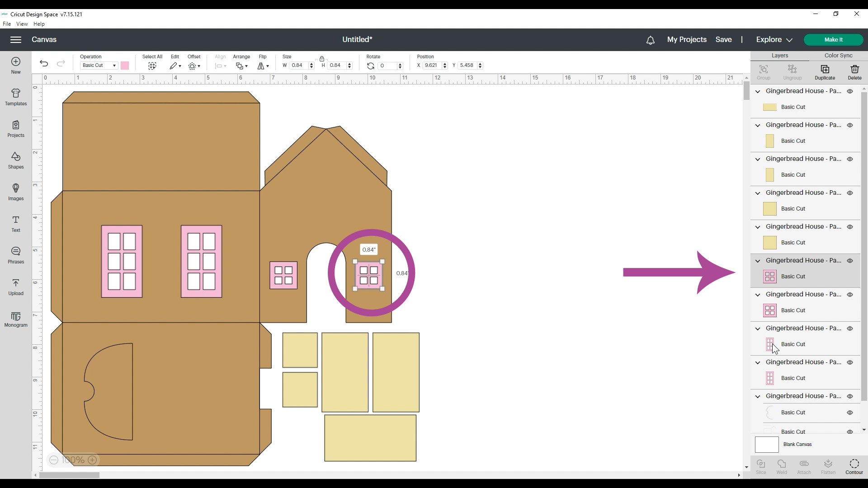Open the hamburger main menu
The width and height of the screenshot is (868, 488).
pyautogui.click(x=16, y=40)
